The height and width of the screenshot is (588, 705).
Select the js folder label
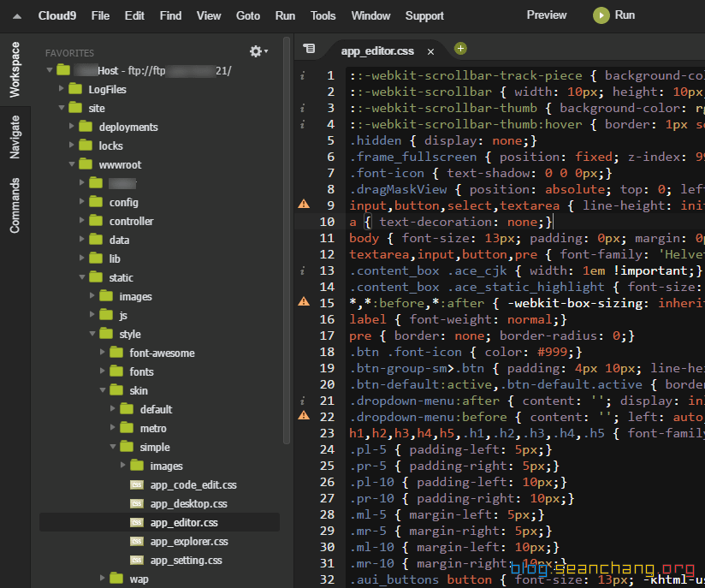(123, 315)
